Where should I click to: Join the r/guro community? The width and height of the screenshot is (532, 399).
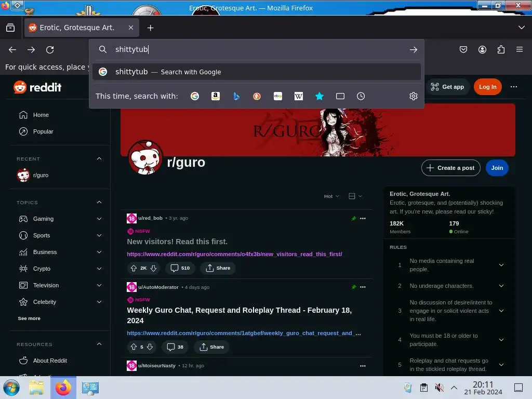click(497, 168)
